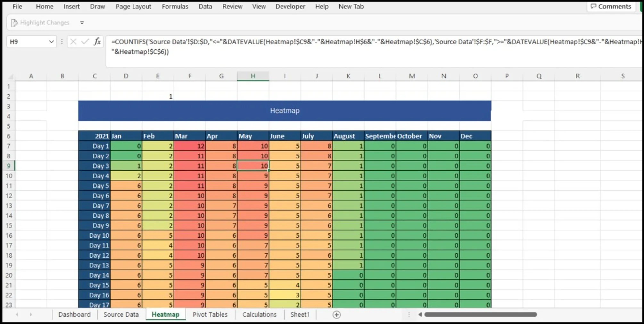Confirm formula entry with the checkmark icon
644x324 pixels.
[x=85, y=42]
